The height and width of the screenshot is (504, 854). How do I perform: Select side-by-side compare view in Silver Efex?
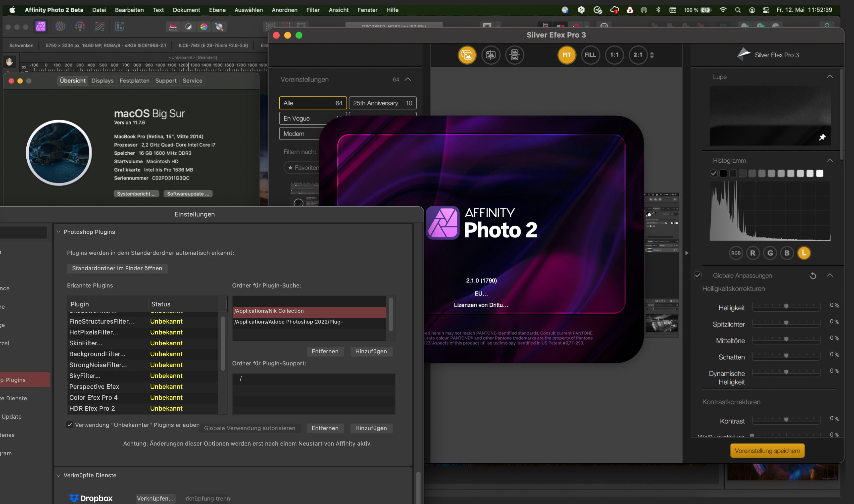click(514, 55)
